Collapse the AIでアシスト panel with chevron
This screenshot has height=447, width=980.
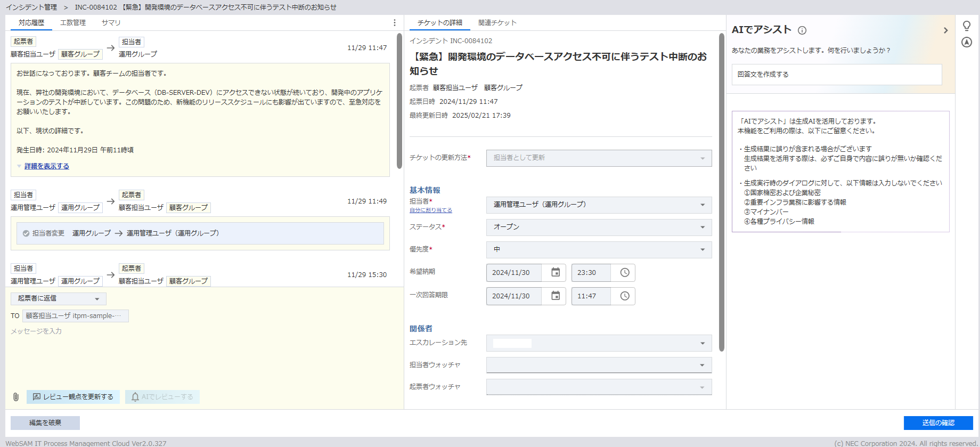pos(945,30)
